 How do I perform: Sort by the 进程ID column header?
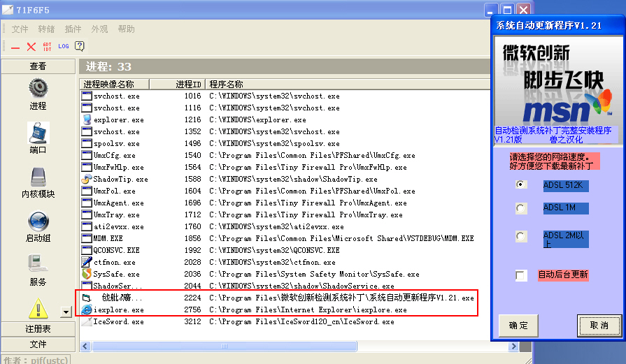(x=177, y=84)
